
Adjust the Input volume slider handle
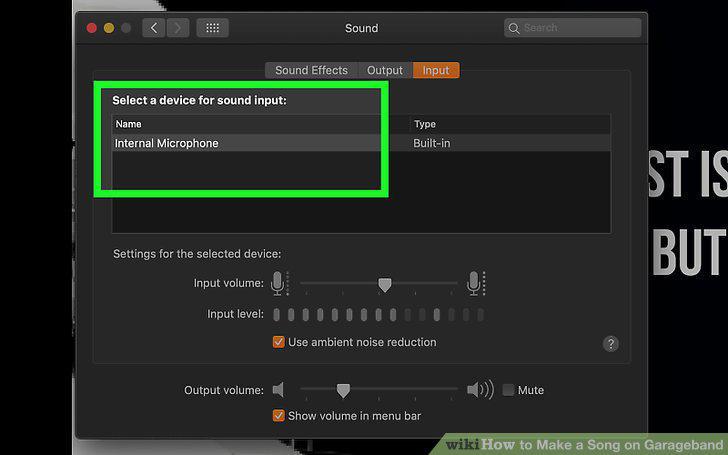click(x=384, y=285)
